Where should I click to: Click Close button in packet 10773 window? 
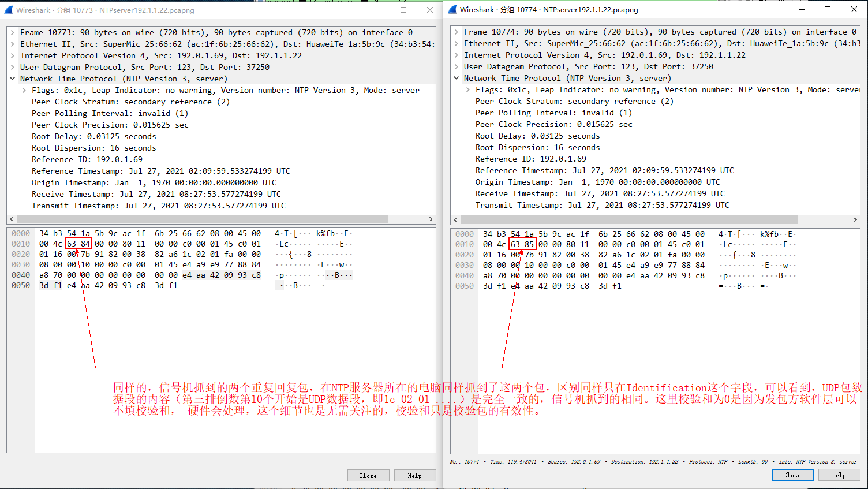pos(368,476)
